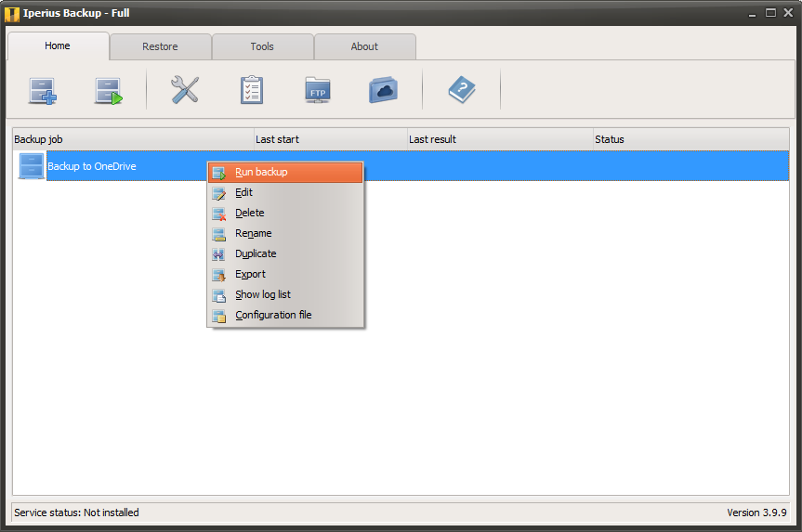Click the red X icon beside Delete
The width and height of the screenshot is (802, 532).
(x=219, y=214)
